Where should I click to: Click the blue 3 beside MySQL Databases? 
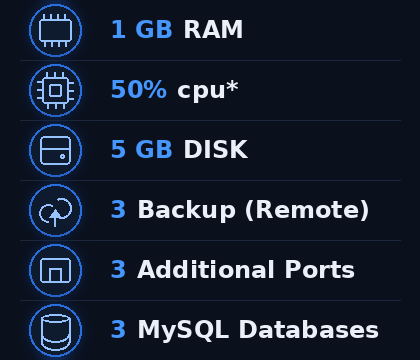(118, 329)
